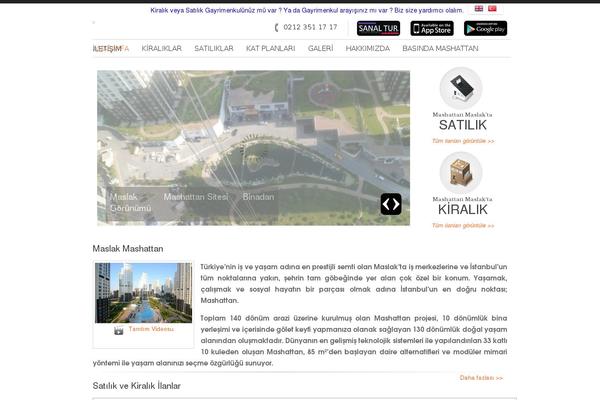
Task: Select the 'Mashattan Sitesi' slide caption
Action: pos(196,197)
